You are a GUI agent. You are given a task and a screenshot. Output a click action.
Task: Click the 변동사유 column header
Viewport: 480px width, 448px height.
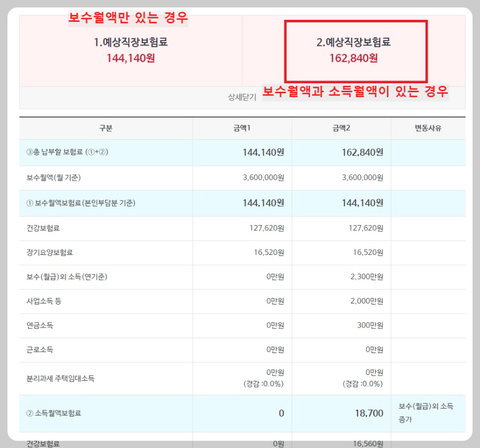click(429, 128)
